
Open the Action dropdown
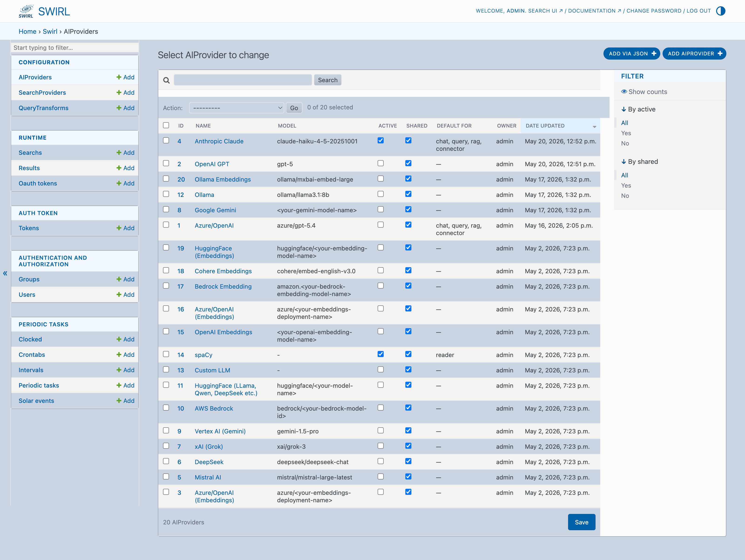coord(237,108)
